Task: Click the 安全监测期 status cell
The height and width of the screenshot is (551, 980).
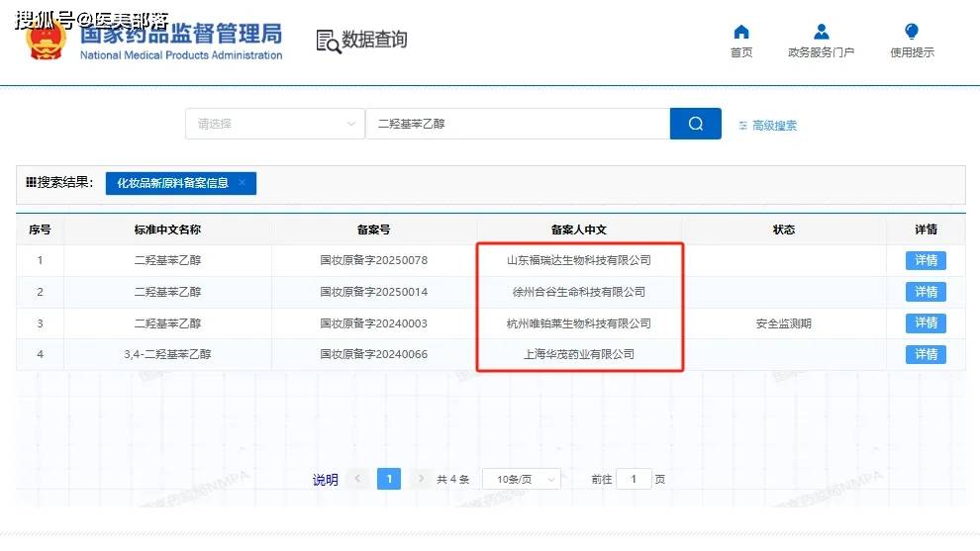Action: point(784,323)
